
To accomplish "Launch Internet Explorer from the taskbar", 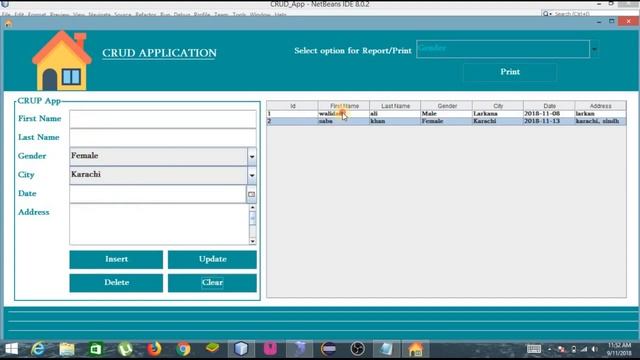I will coord(38,349).
